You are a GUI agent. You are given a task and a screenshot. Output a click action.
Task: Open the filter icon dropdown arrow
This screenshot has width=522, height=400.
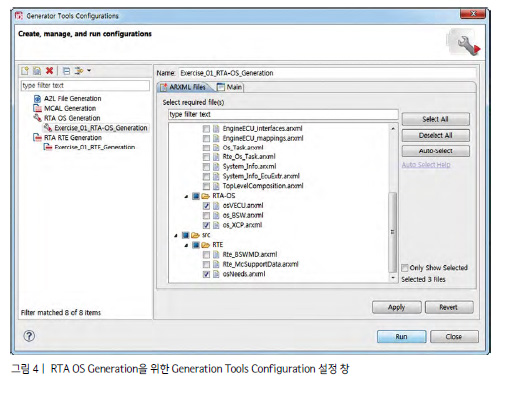point(89,71)
